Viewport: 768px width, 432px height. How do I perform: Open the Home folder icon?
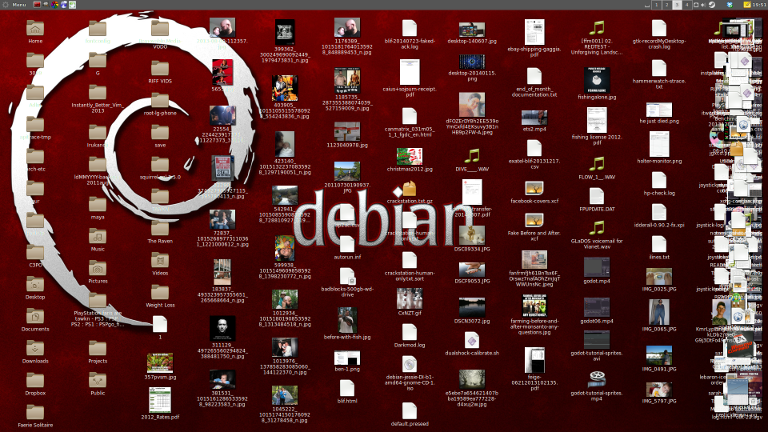pos(35,28)
